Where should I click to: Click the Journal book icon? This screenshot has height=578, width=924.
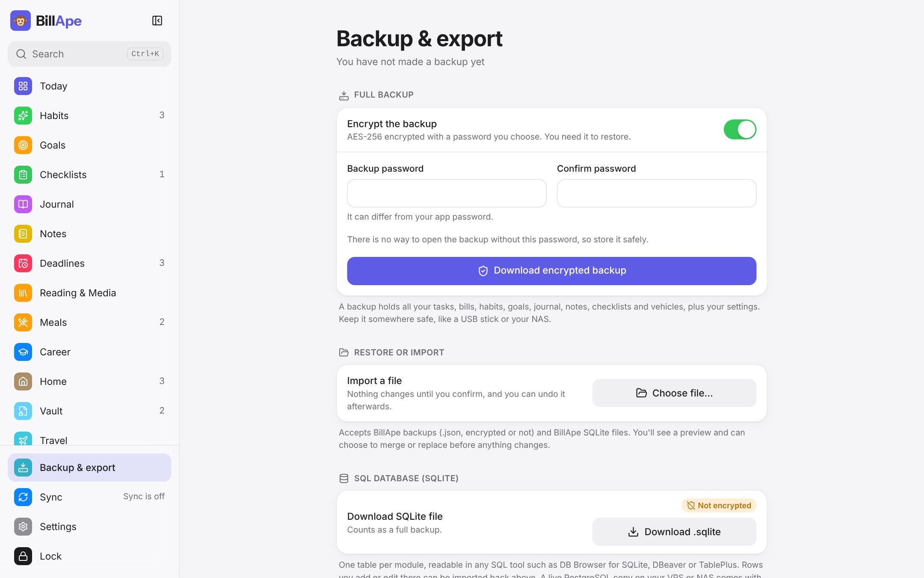point(23,204)
